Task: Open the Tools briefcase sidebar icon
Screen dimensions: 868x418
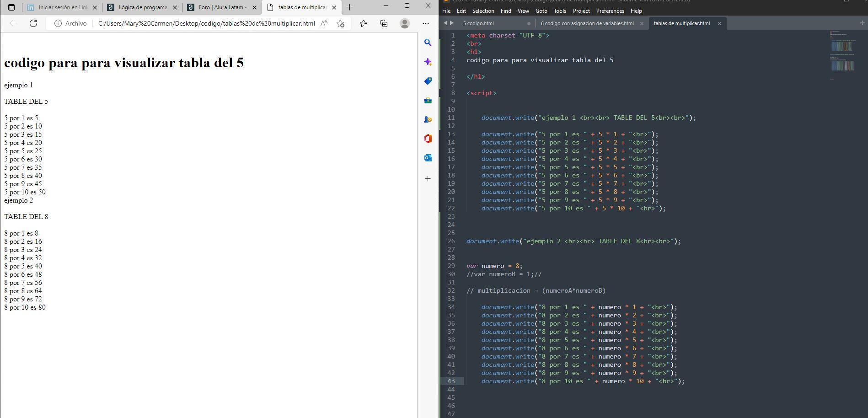Action: pos(428,100)
